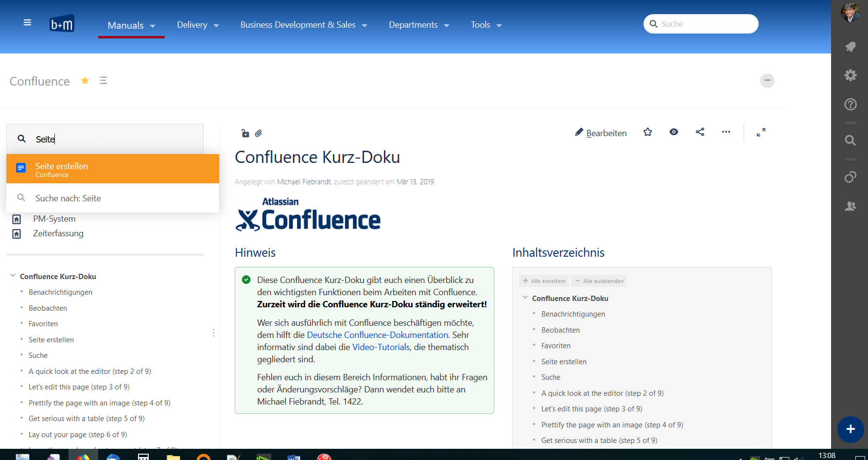
Task: Collapse Confluence Kurz-Doku tree in sidebar
Action: (13, 276)
